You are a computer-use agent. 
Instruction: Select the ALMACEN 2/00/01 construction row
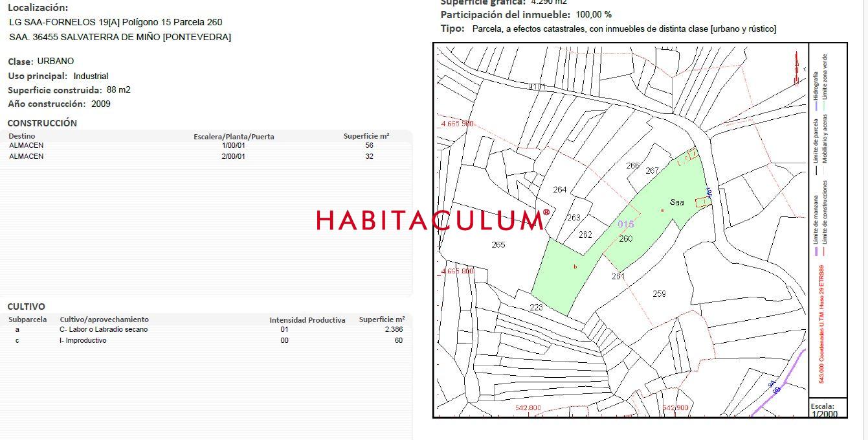click(207, 156)
